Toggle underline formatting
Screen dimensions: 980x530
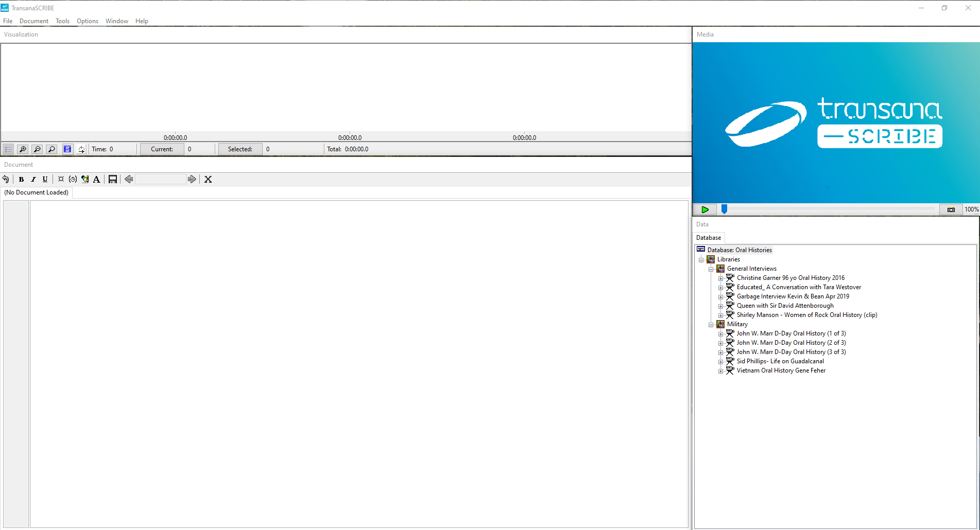45,179
